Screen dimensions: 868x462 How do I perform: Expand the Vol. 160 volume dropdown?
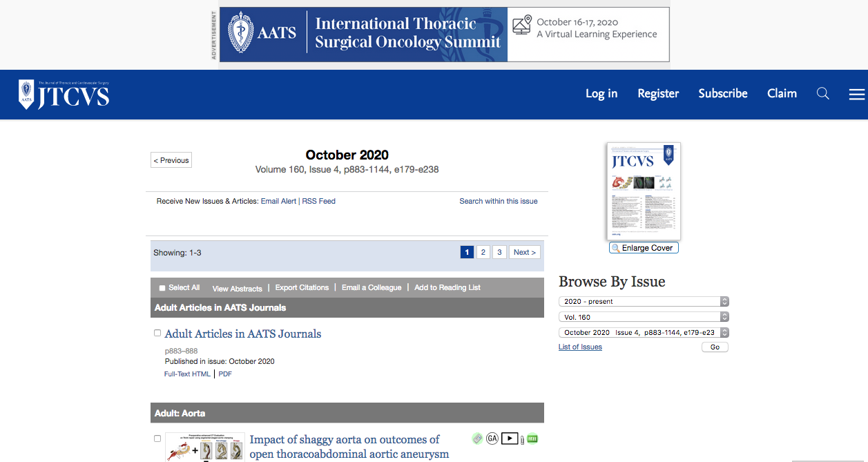pos(644,317)
